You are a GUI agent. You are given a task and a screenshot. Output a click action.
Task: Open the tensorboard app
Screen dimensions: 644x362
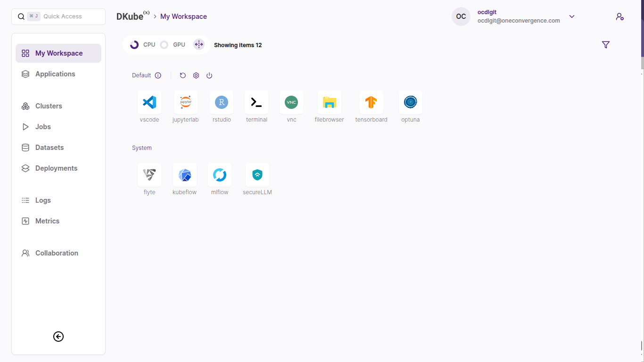click(371, 102)
